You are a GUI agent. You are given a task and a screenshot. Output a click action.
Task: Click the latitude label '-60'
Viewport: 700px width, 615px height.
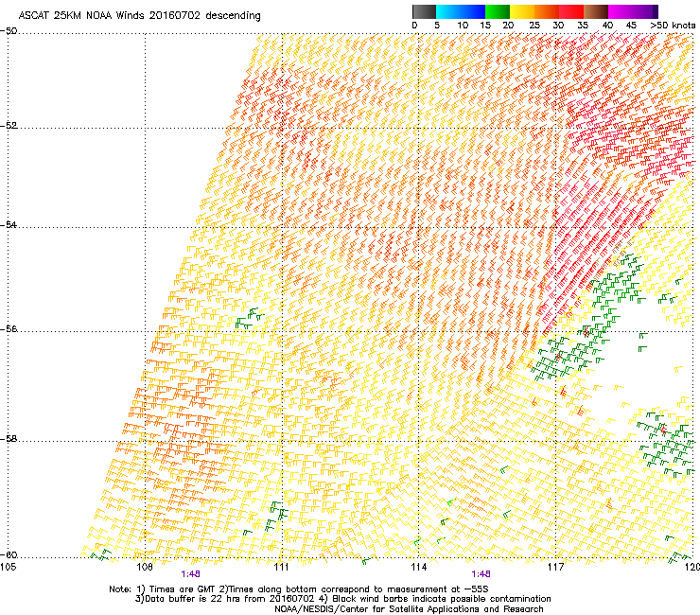pos(9,554)
